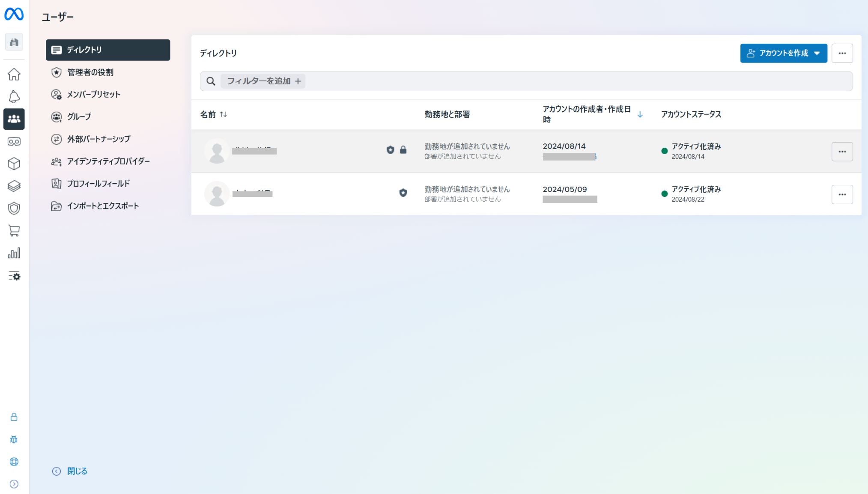
Task: Open the more options button beside アカウントを作成
Action: tap(842, 54)
